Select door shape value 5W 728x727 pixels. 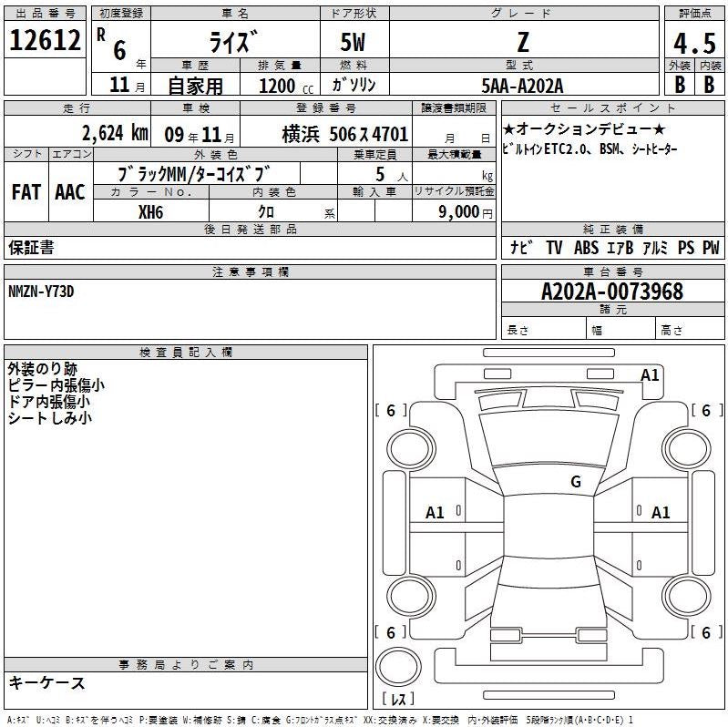[353, 42]
